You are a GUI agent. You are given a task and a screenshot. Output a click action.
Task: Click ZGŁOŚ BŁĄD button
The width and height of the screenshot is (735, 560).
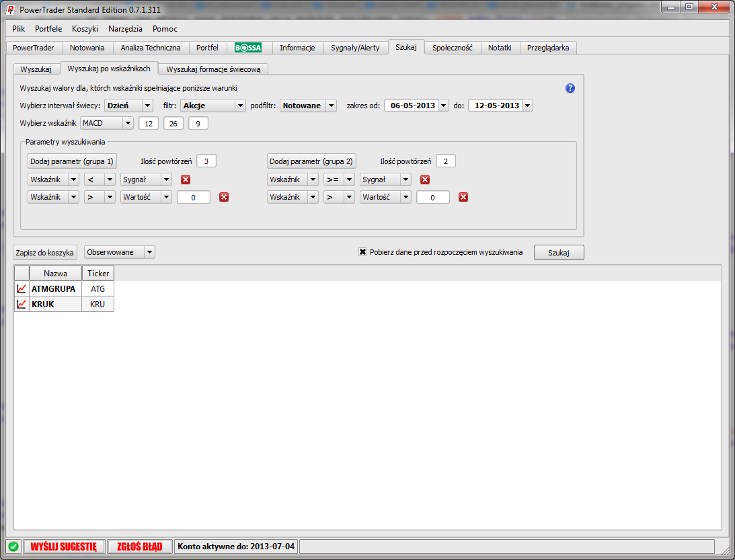pos(140,547)
